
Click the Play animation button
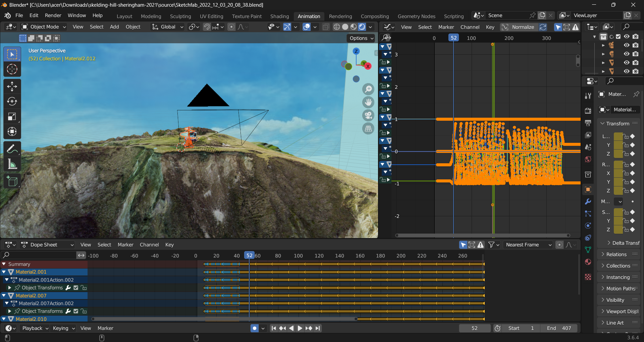(x=300, y=328)
